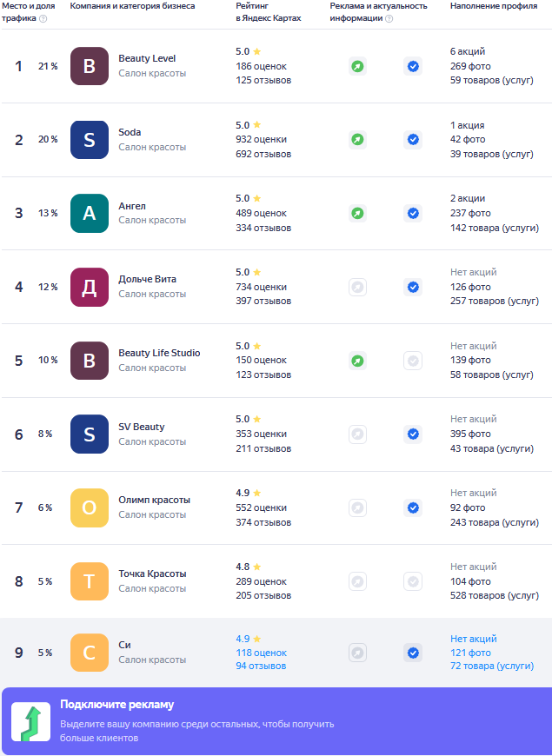Click blue verified checkmark in Олимп красоты row
This screenshot has height=756, width=552.
(x=413, y=508)
